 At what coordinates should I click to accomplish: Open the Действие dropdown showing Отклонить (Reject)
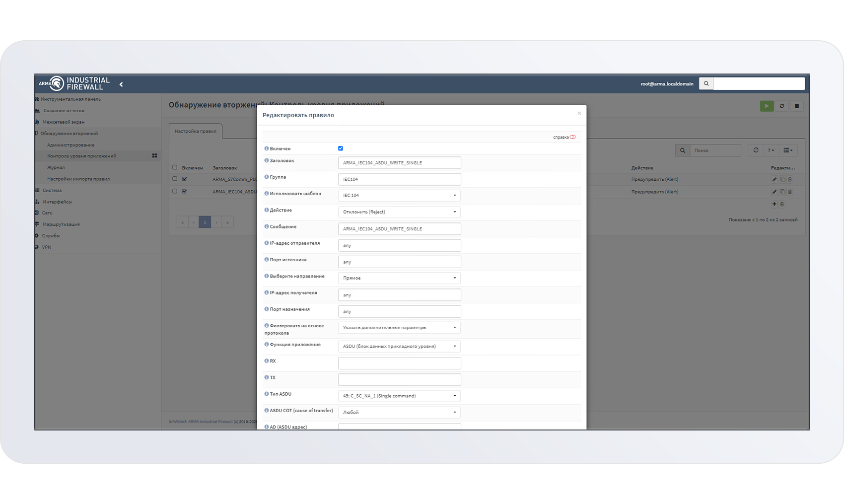[399, 212]
